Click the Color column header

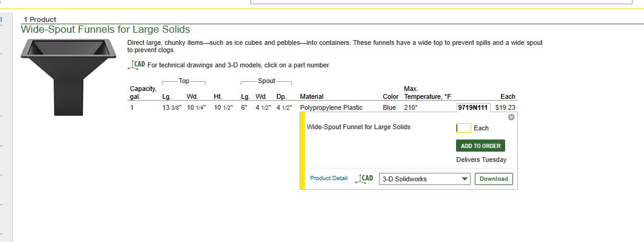(x=390, y=97)
